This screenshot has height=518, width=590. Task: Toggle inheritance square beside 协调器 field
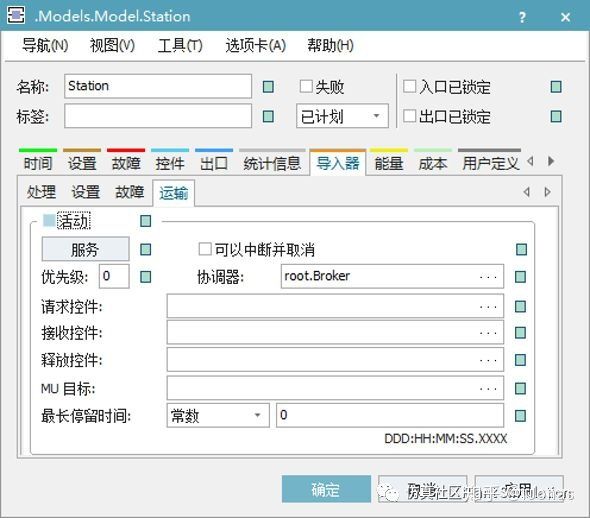[520, 277]
